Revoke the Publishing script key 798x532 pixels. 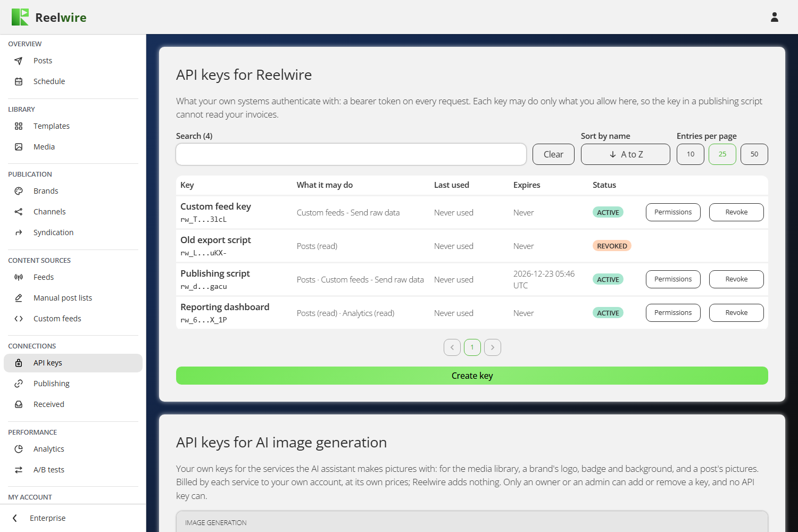pos(736,279)
